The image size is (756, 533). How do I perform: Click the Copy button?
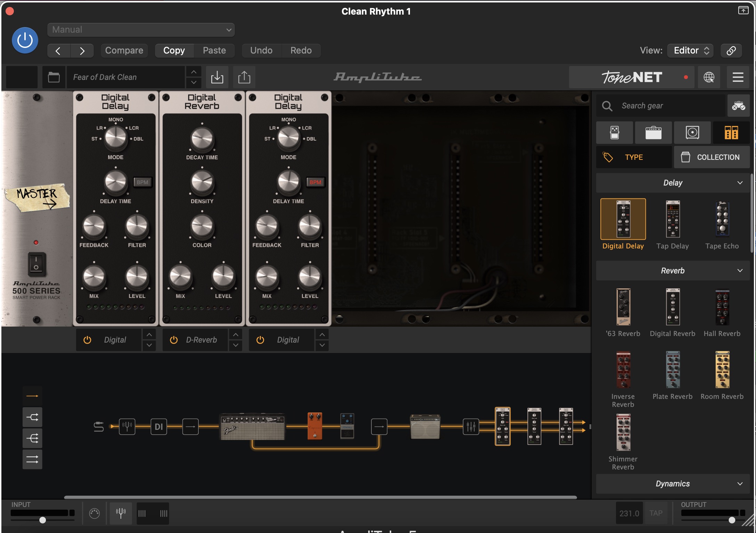click(174, 51)
